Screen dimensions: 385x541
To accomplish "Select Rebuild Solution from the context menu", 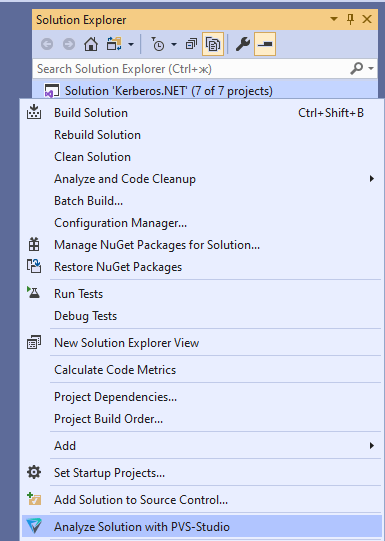I will pos(97,135).
